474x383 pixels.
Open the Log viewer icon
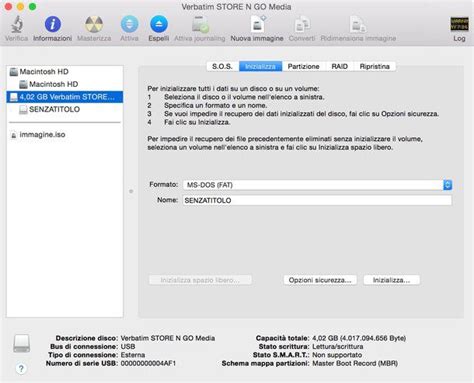point(459,24)
